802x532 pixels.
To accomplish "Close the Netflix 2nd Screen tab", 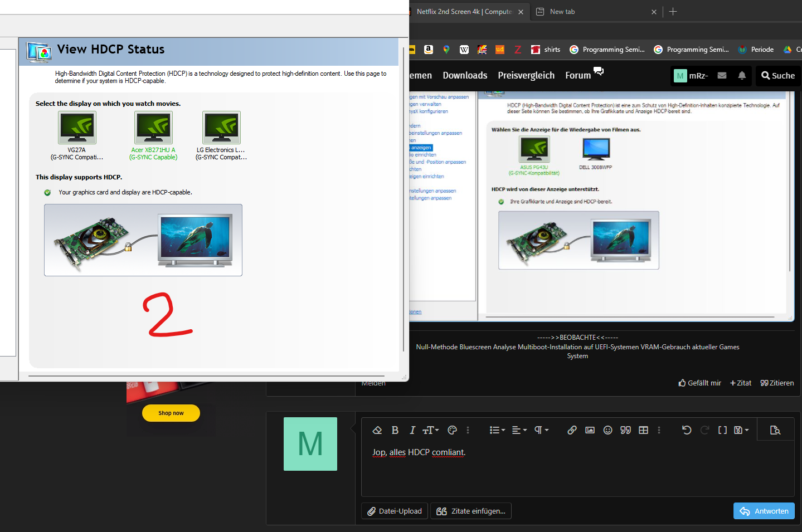I will point(521,12).
